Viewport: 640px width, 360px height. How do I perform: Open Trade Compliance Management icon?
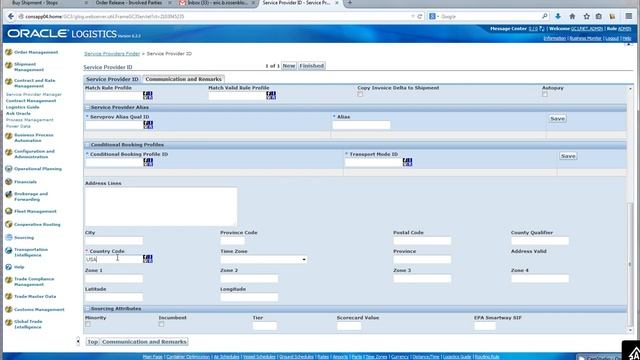pyautogui.click(x=9, y=280)
